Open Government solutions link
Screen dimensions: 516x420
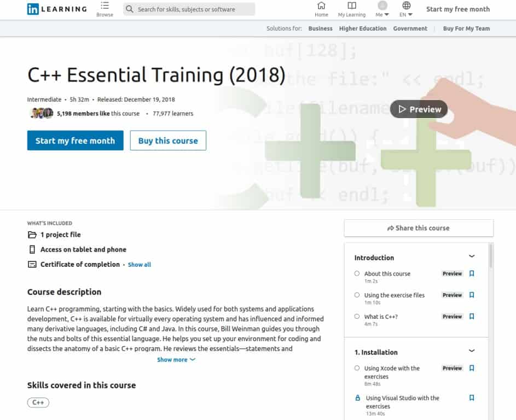pyautogui.click(x=410, y=28)
